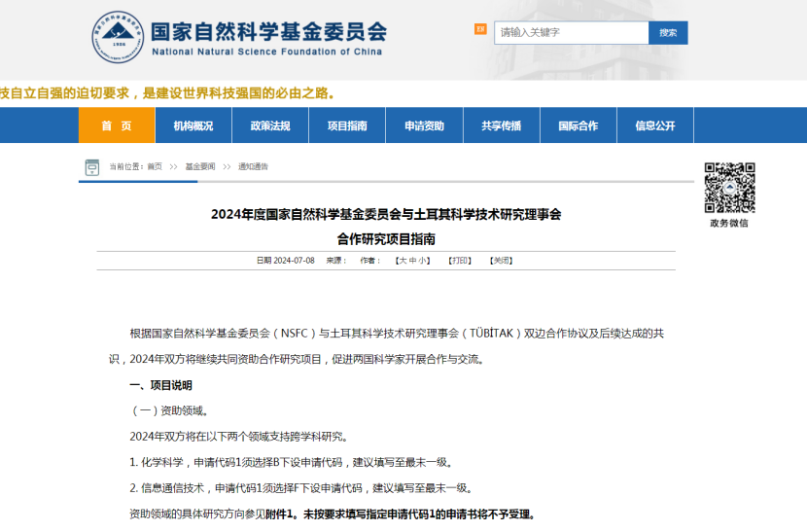Click the 首页 breadcrumb link
Image resolution: width=807 pixels, height=532 pixels.
155,167
